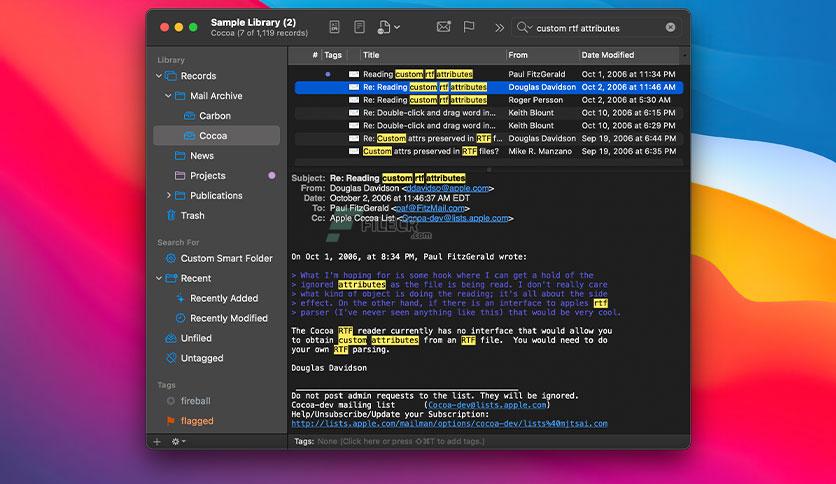This screenshot has width=836, height=484.
Task: Open the gear action menu below sidebar
Action: click(178, 441)
